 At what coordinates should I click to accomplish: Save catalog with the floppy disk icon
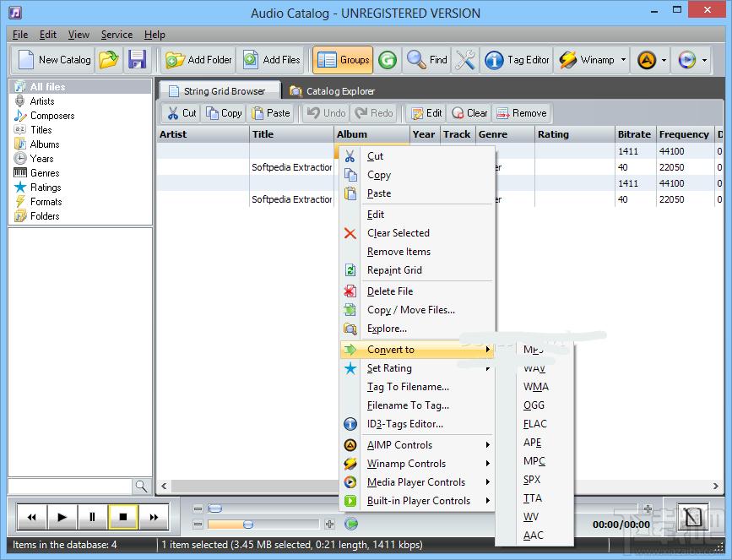[138, 60]
